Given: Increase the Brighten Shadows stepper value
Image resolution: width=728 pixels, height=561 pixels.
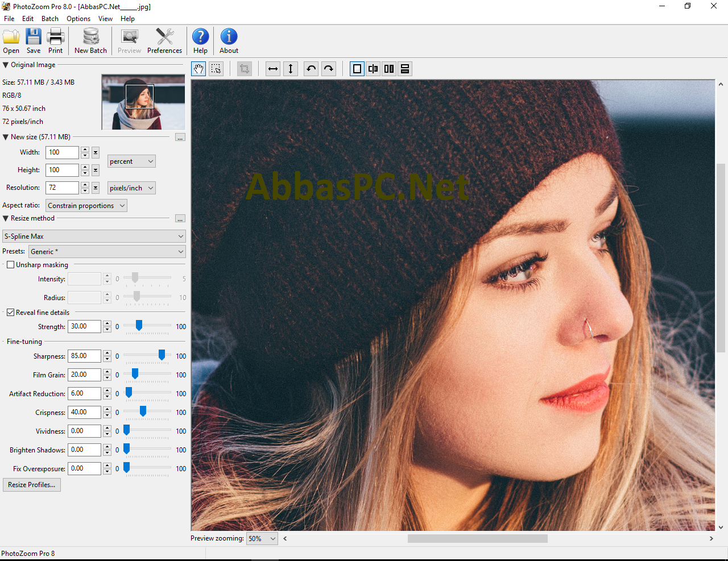Looking at the screenshot, I should click(x=107, y=447).
